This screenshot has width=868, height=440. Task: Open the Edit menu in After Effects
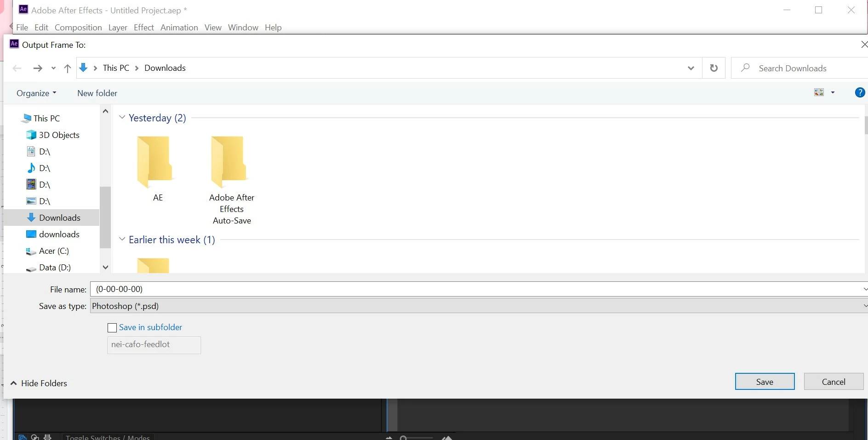tap(41, 28)
